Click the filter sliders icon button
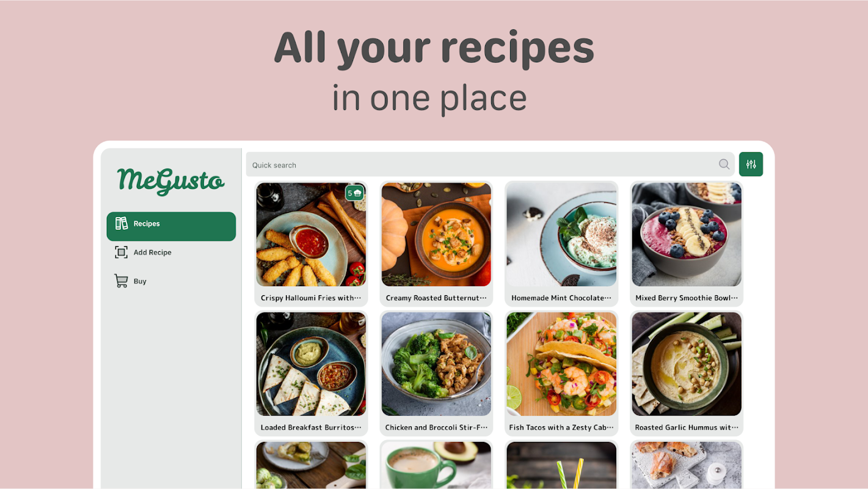This screenshot has height=489, width=868. pyautogui.click(x=751, y=164)
